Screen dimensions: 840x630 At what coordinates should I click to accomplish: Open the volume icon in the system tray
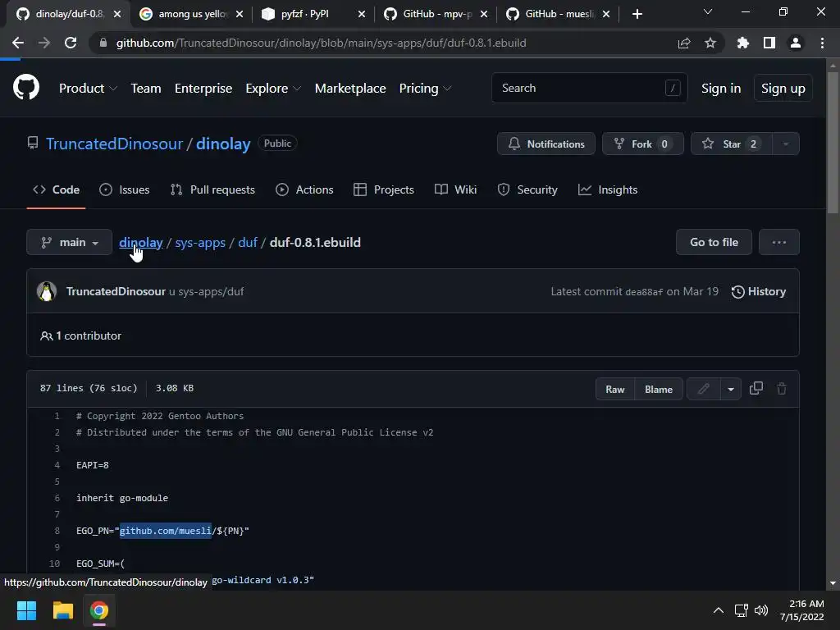click(x=760, y=610)
